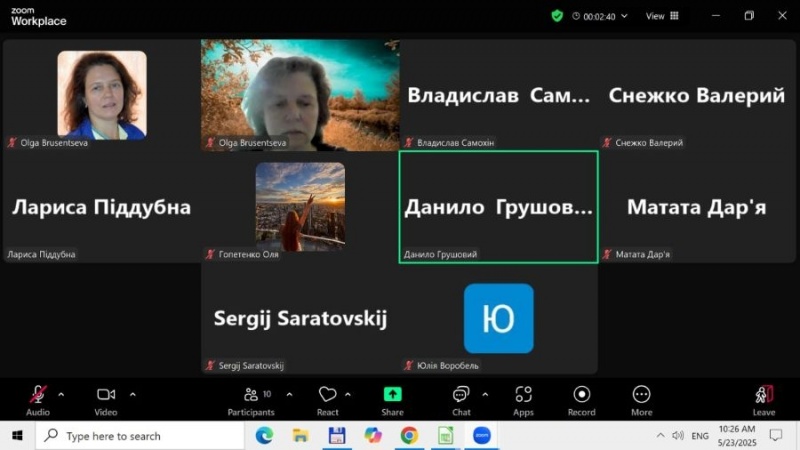Open the Windows Start menu
Image resolution: width=800 pixels, height=450 pixels.
pos(17,436)
